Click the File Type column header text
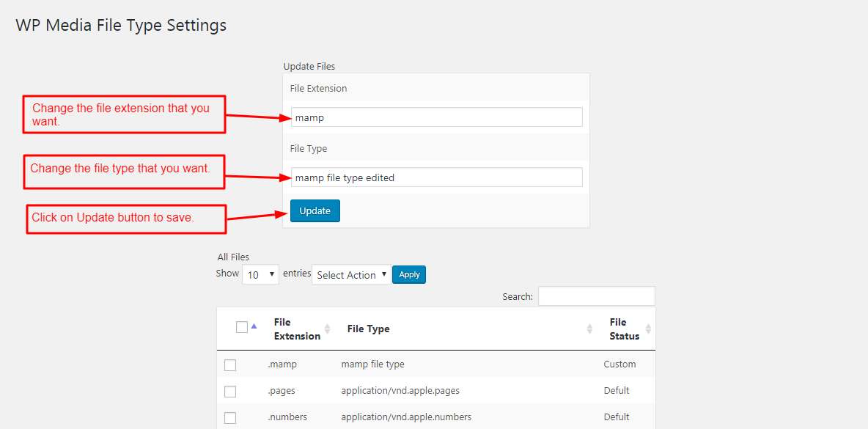Screen dimensions: 868x429 [369, 329]
